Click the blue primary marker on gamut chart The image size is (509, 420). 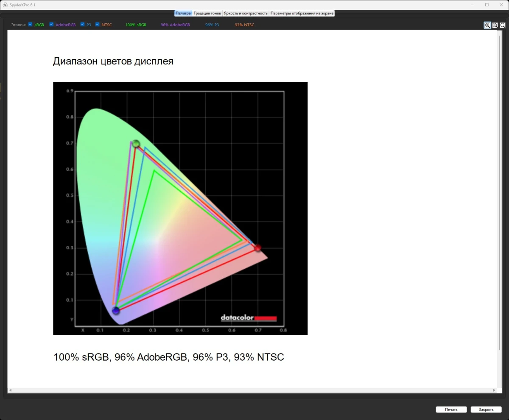[116, 311]
